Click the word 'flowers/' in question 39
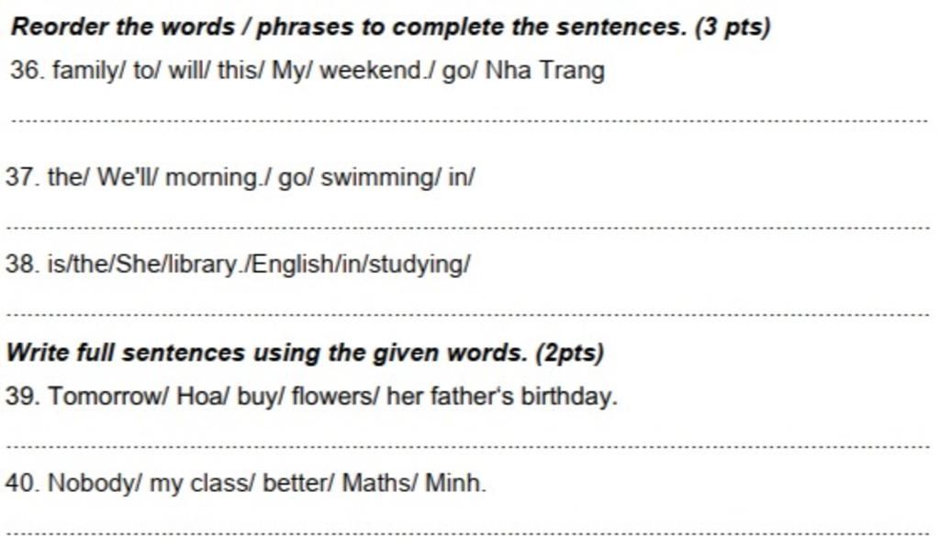The height and width of the screenshot is (560, 940). [336, 397]
